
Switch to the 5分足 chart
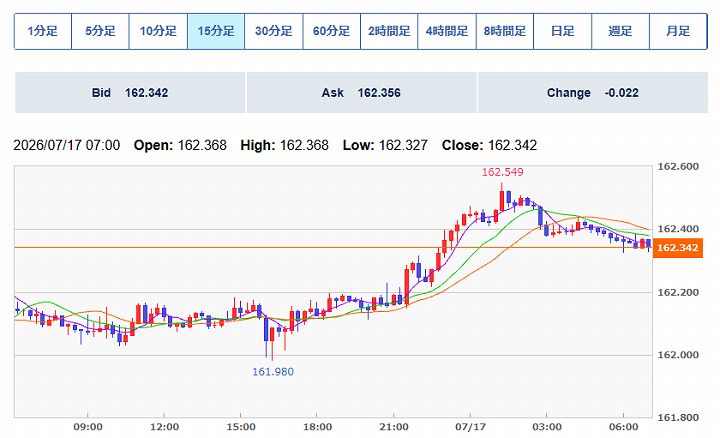coord(101,31)
